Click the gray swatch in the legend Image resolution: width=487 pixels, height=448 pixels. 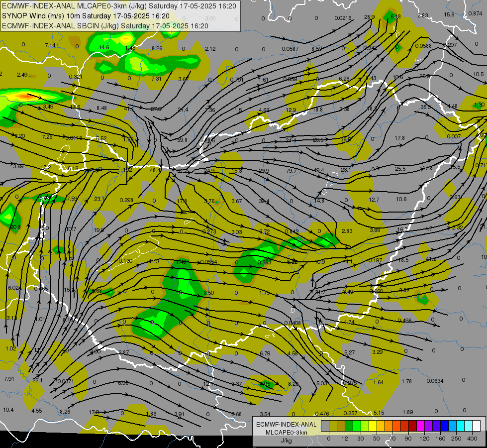[x=325, y=426]
